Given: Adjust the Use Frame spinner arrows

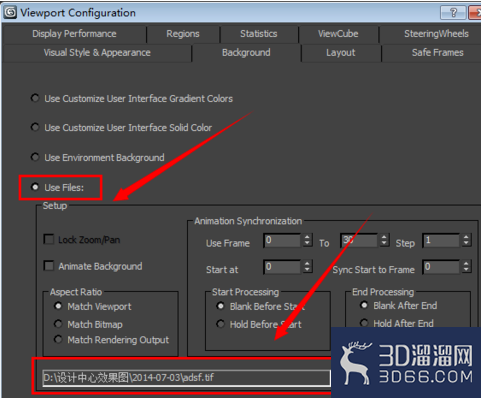Looking at the screenshot, I should (307, 240).
